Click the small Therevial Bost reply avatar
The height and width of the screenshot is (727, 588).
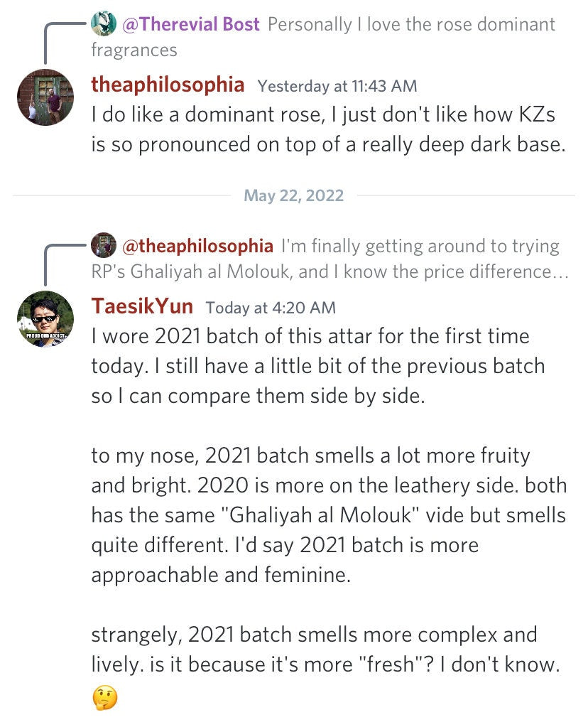(x=104, y=25)
